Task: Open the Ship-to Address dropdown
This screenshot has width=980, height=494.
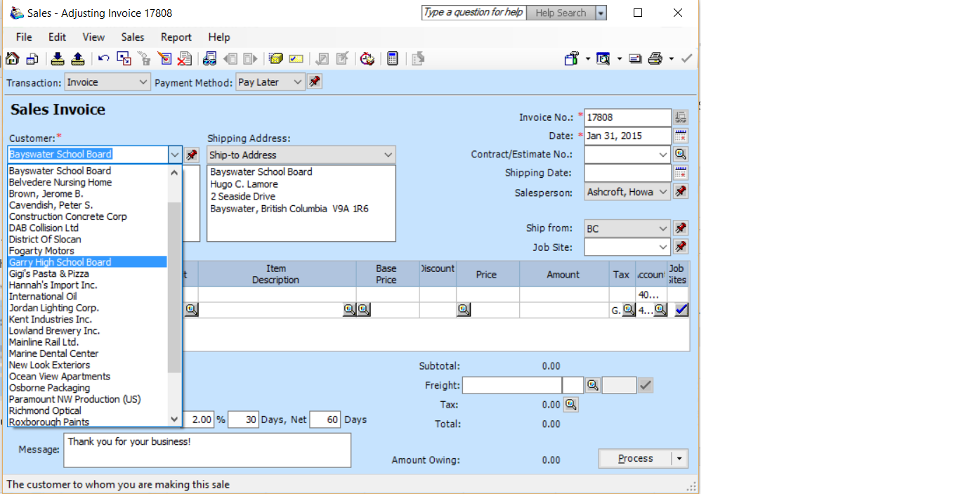Action: coord(301,155)
